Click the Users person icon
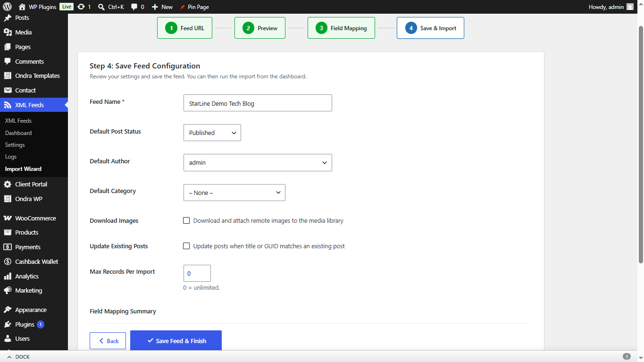The width and height of the screenshot is (644, 362). point(8,339)
